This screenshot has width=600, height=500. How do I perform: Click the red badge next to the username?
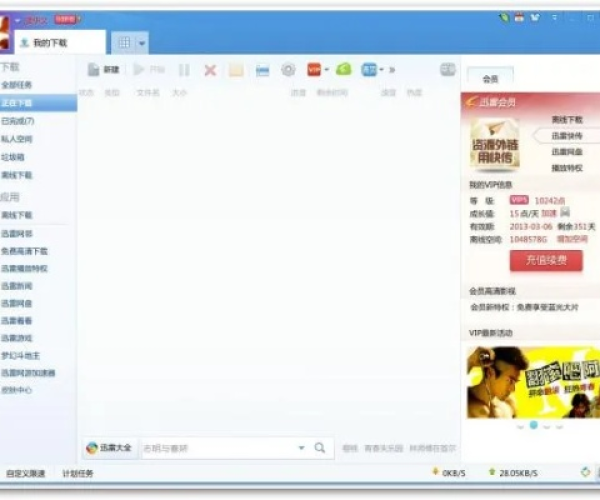click(66, 19)
